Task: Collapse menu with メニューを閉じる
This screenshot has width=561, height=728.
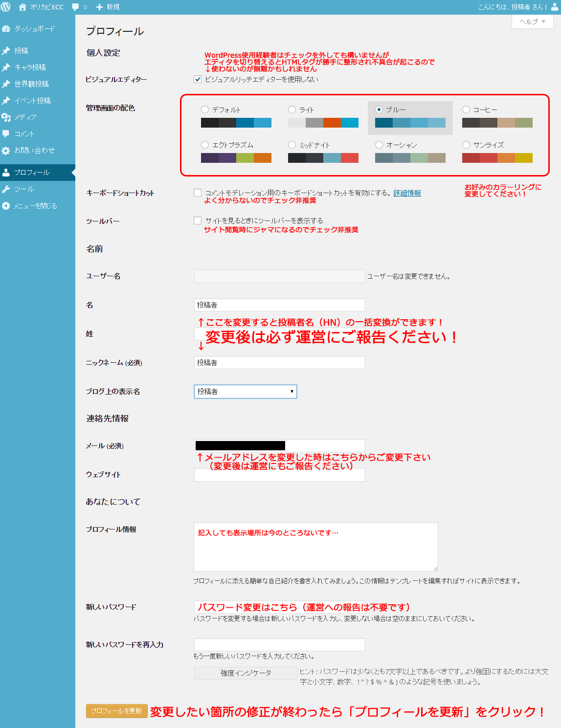Action: pos(35,206)
